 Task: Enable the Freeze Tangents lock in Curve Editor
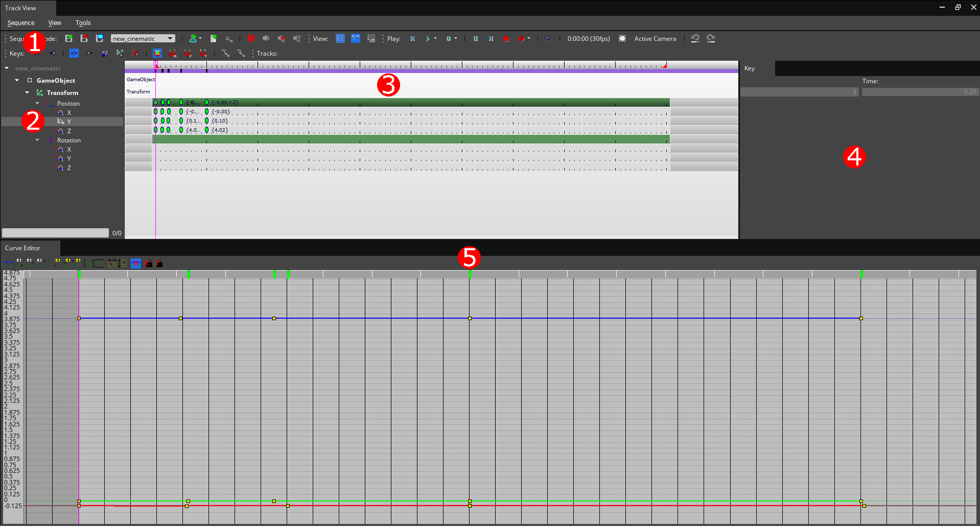point(159,263)
